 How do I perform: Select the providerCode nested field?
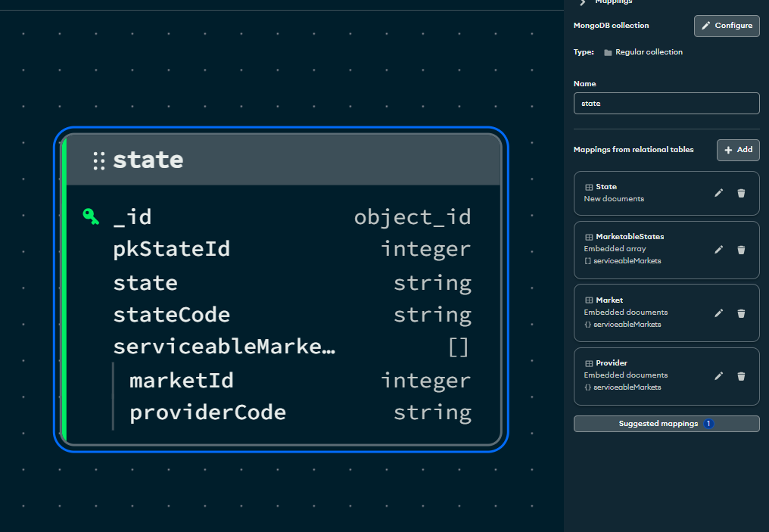click(x=300, y=412)
